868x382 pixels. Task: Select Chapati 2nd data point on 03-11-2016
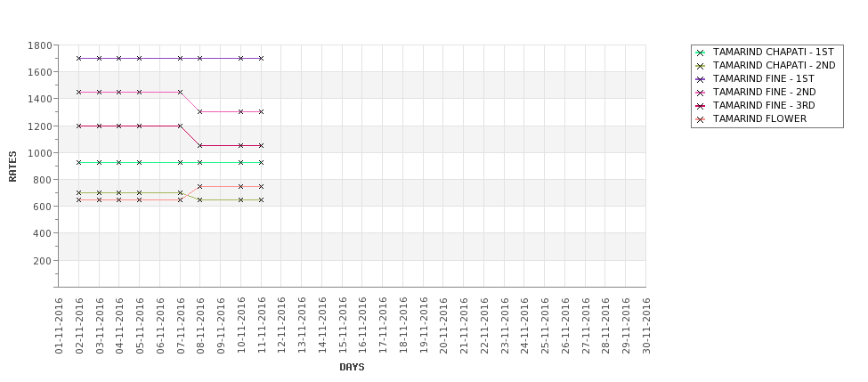[99, 192]
